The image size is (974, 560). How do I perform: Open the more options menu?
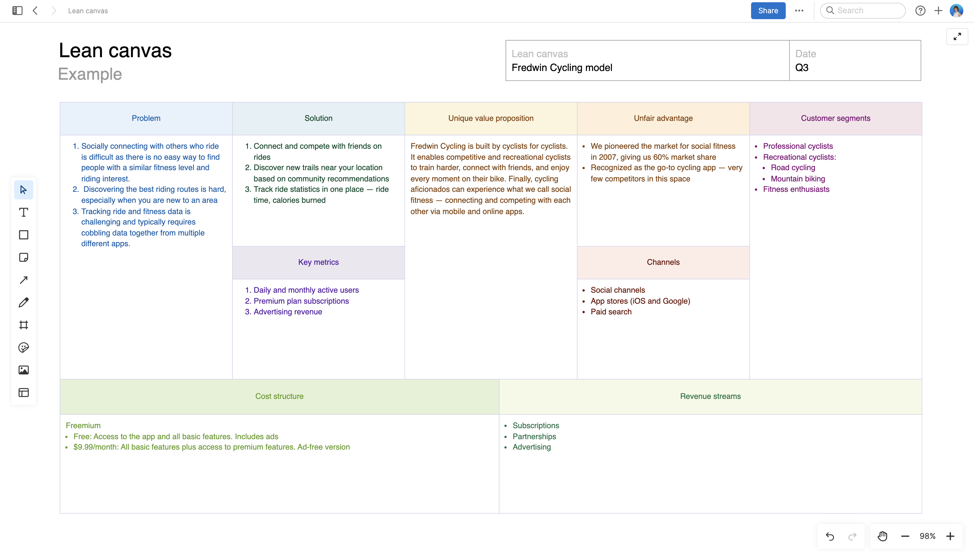pyautogui.click(x=800, y=10)
